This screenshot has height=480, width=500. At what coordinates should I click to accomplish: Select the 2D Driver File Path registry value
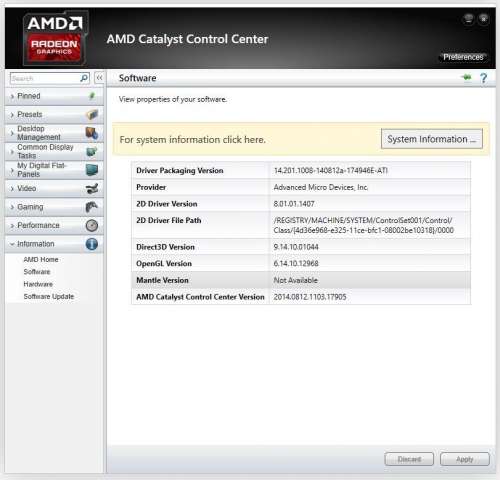(363, 225)
